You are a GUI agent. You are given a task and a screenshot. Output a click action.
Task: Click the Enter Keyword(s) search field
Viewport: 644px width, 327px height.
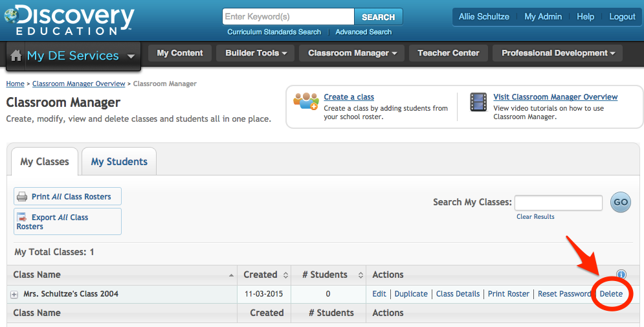(288, 17)
